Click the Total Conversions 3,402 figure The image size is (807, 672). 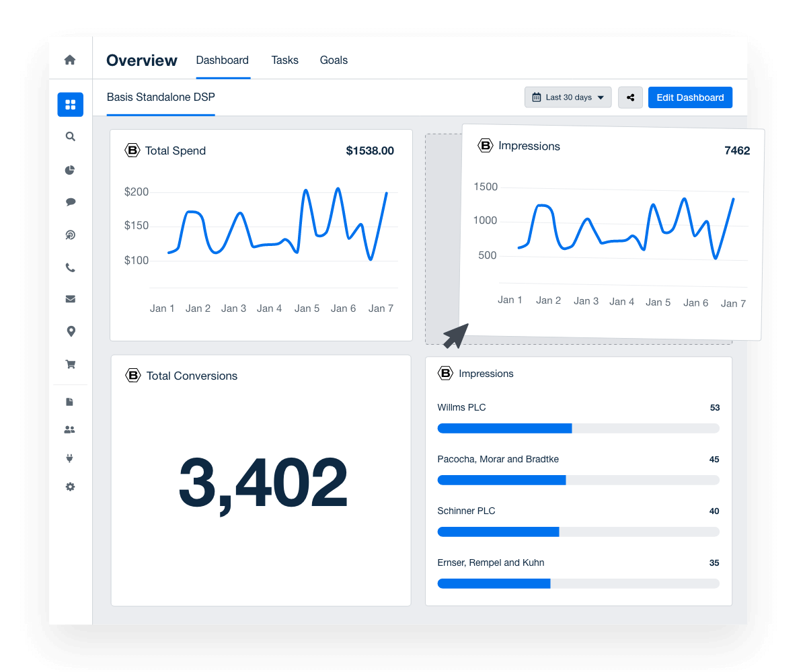click(263, 484)
